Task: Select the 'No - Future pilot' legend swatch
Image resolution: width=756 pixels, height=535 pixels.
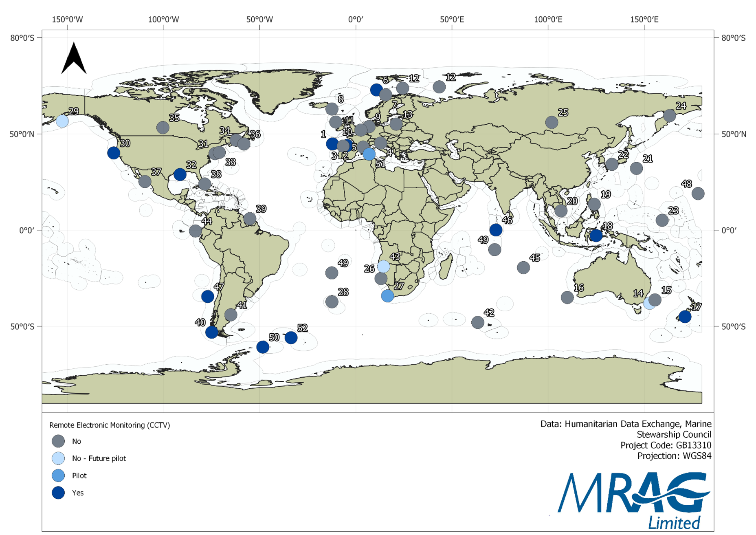Action: (58, 458)
